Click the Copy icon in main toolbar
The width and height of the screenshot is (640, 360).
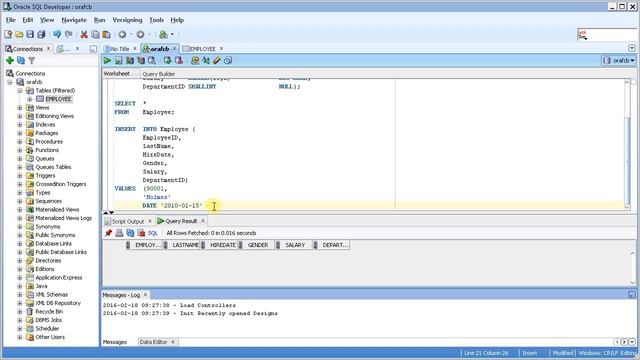95,35
